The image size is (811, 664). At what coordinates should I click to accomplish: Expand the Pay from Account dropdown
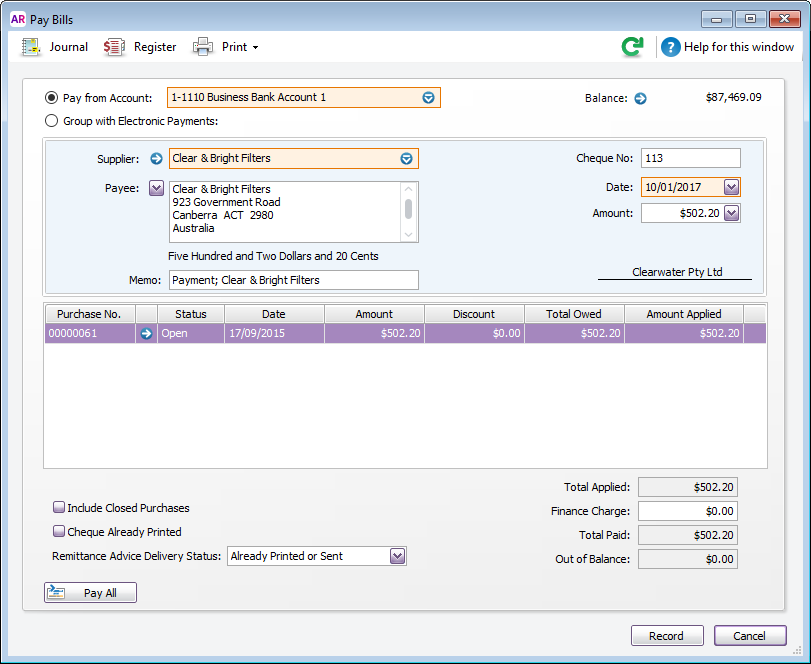[428, 98]
